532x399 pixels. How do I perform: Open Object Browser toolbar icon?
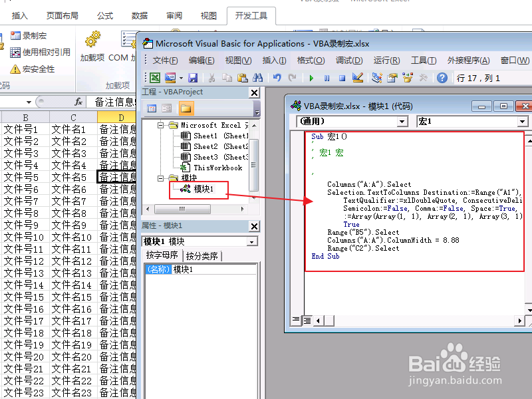(x=408, y=78)
